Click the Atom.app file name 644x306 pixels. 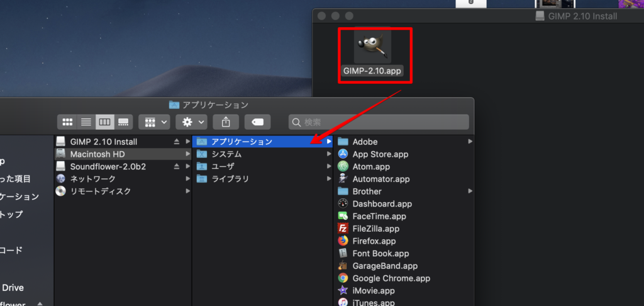(x=371, y=167)
